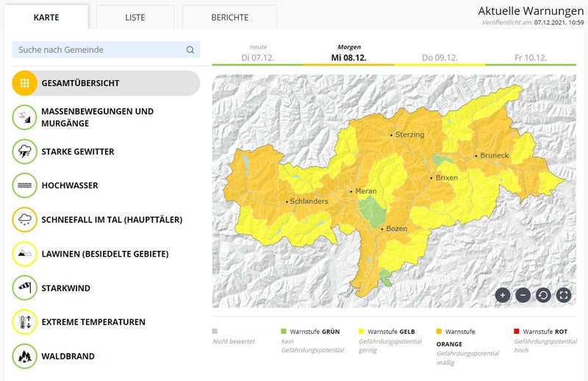Screen dimensions: 588x381
Task: Zoom in on the map
Action: (503, 295)
